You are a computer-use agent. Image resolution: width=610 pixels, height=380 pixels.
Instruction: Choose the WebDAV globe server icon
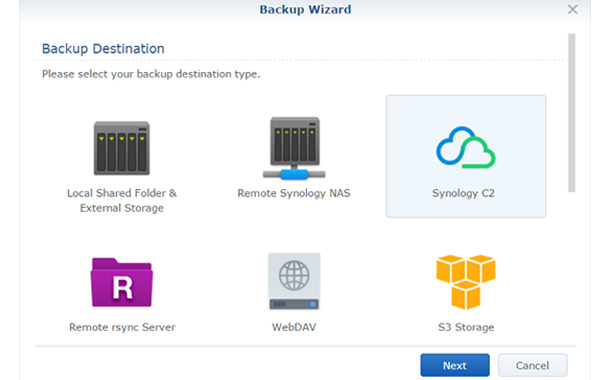[294, 282]
